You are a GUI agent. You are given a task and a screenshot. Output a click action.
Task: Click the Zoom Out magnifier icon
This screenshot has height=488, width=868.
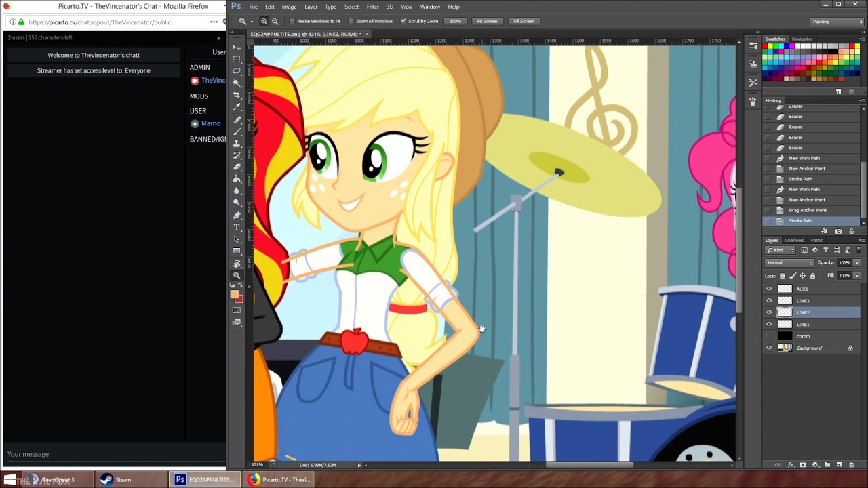point(275,21)
